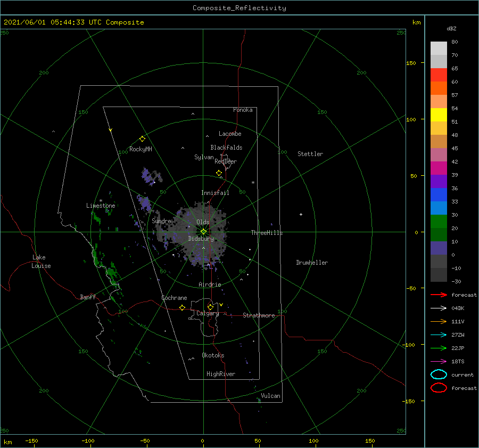Click the RockyMH label

pos(141,149)
